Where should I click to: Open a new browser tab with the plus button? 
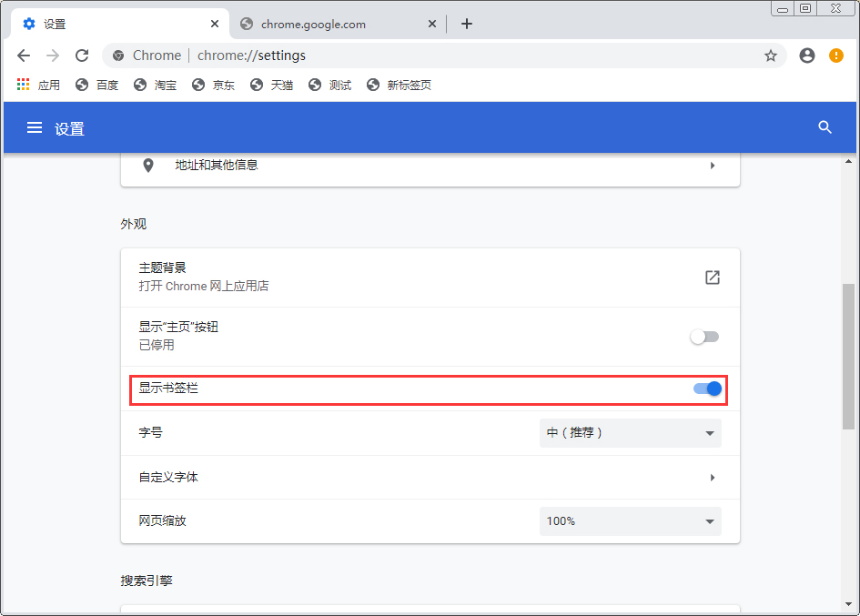point(466,24)
